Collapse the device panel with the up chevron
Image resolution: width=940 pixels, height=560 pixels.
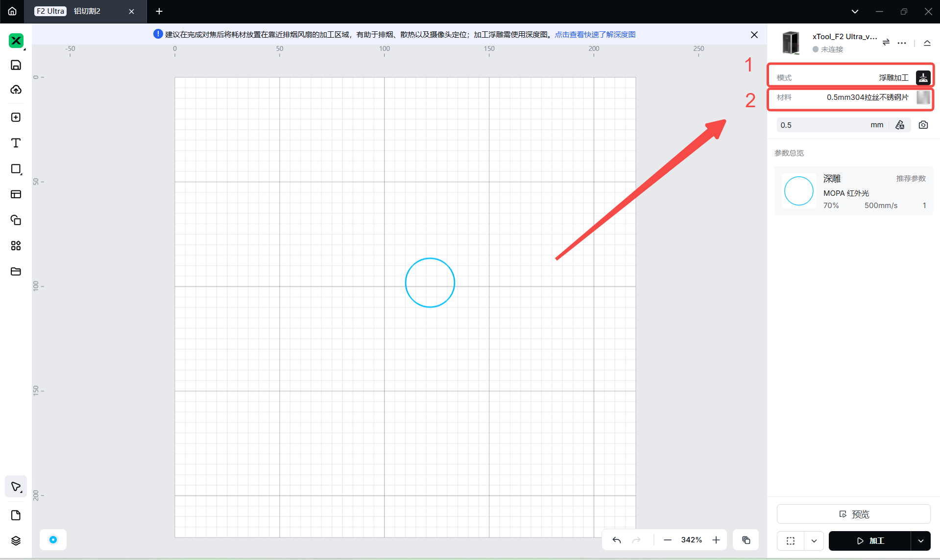click(x=927, y=43)
